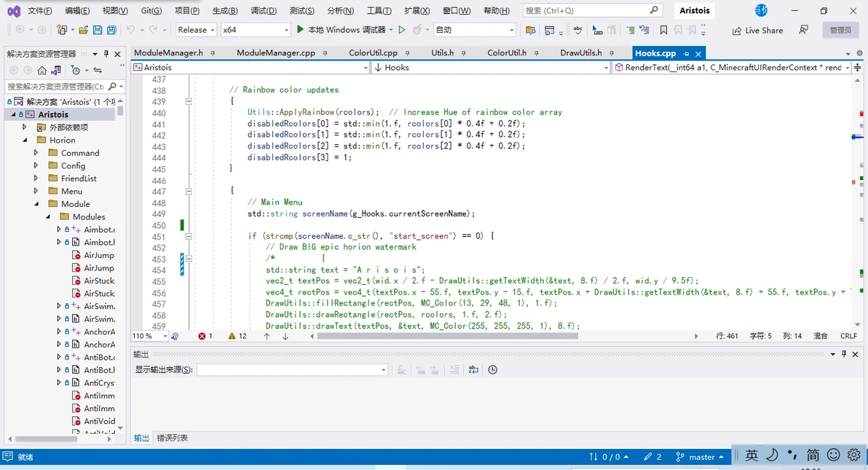
Task: Save all files in toolbar
Action: (x=111, y=30)
